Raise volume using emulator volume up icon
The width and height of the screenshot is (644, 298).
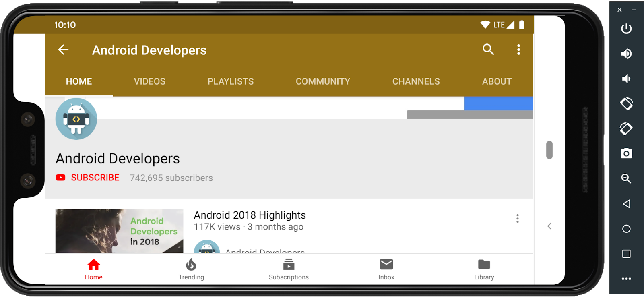626,54
